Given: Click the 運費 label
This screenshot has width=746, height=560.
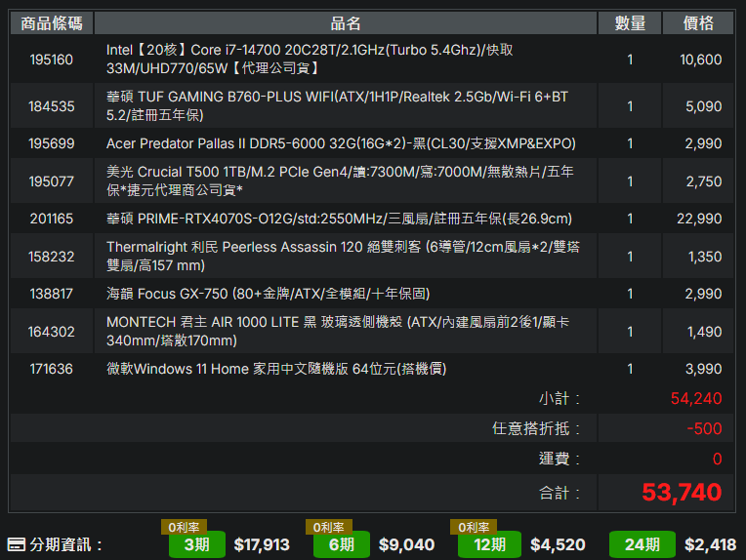Looking at the screenshot, I should [x=559, y=459].
